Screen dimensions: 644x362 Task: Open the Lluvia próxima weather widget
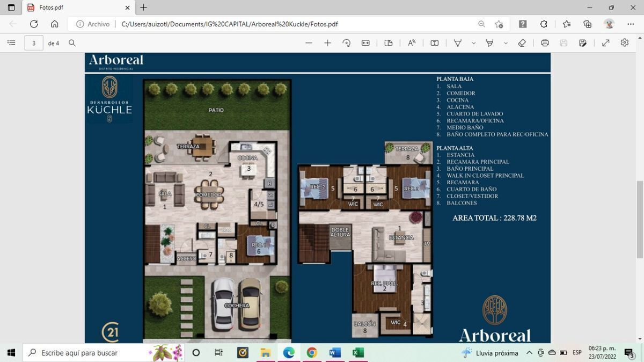(491, 353)
